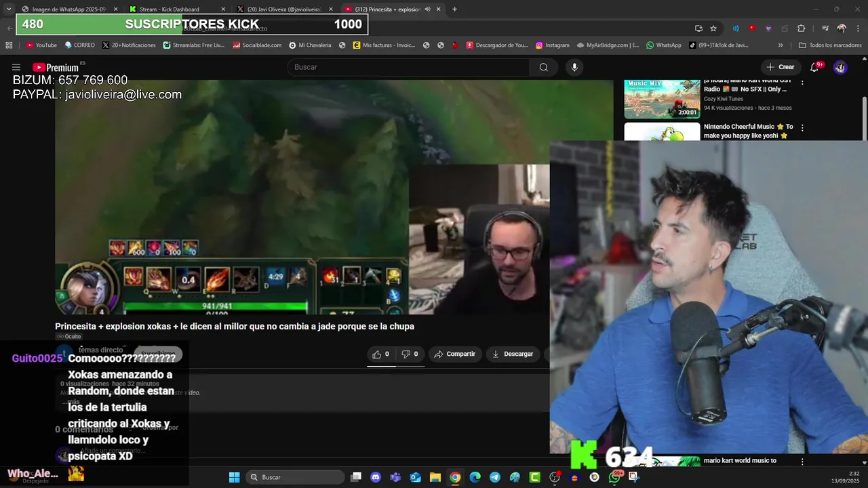Open the YouTube guide hamburger menu

(16, 67)
